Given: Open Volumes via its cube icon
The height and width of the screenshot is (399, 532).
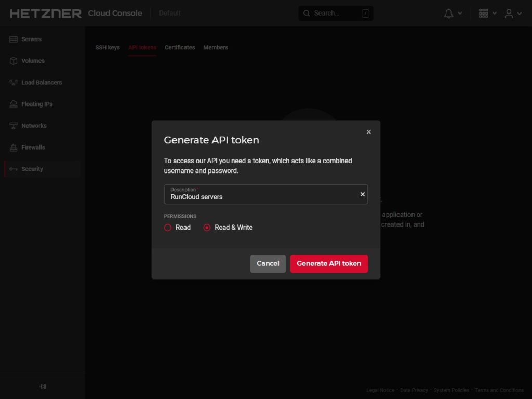Looking at the screenshot, I should 14,61.
